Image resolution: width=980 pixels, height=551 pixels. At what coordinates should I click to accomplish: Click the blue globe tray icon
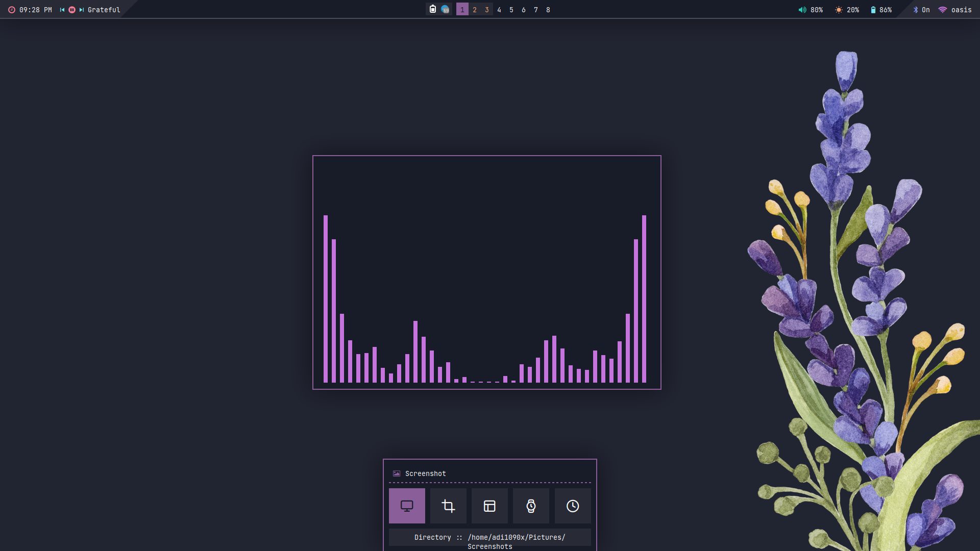pos(445,9)
